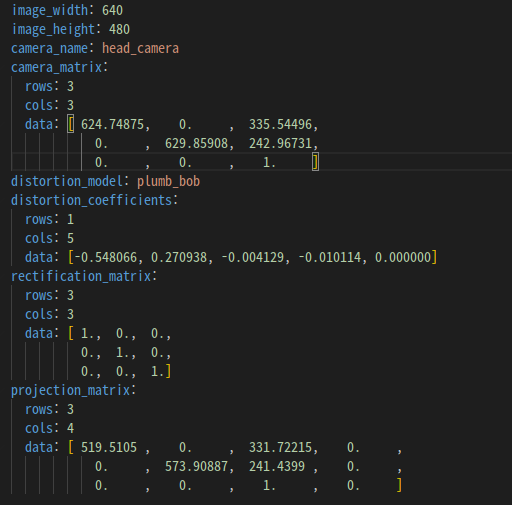Viewport: 512px width, 505px height.
Task: Click value 335.54496 in camera matrix
Action: (280, 124)
